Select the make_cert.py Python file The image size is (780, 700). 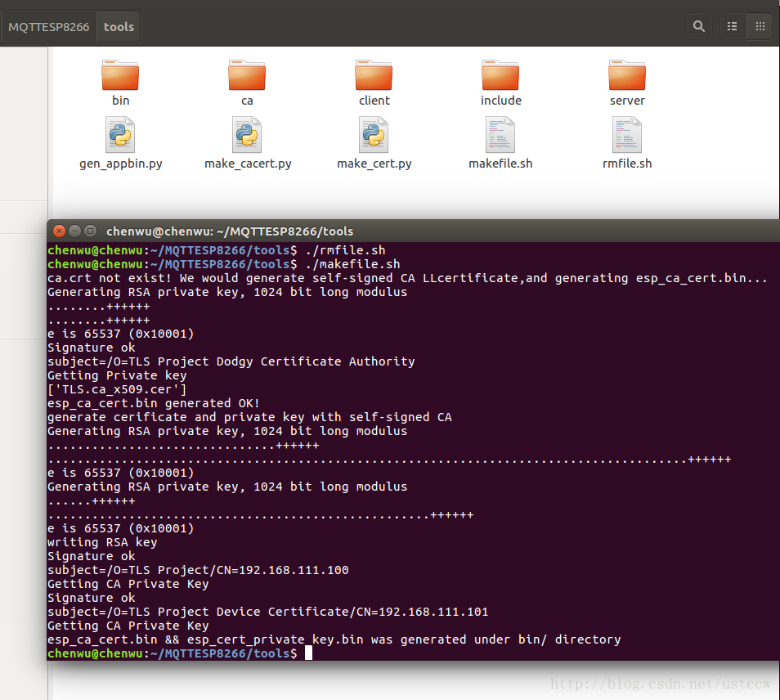click(x=374, y=143)
